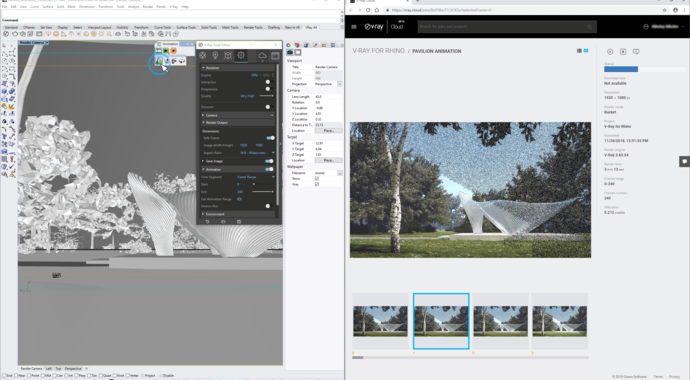Viewport: 690px width, 380px height.
Task: Switch to grid view in V-Ray Cloud
Action: [x=586, y=51]
